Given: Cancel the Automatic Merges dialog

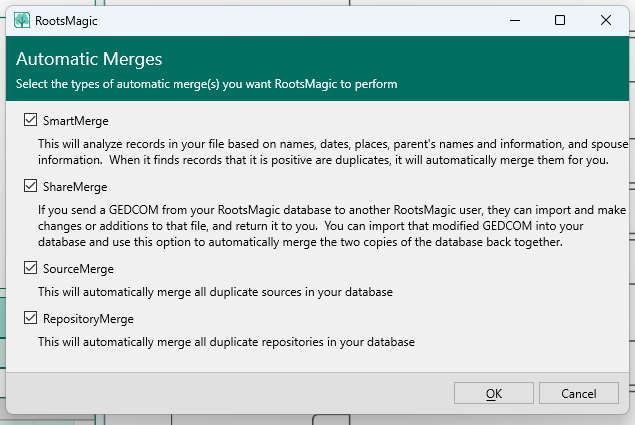Looking at the screenshot, I should [x=578, y=393].
